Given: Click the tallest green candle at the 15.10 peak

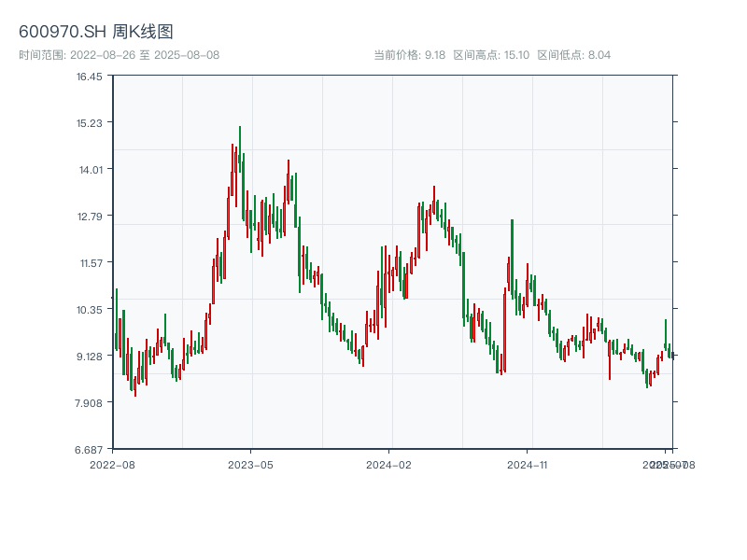Looking at the screenshot, I should 240,147.
